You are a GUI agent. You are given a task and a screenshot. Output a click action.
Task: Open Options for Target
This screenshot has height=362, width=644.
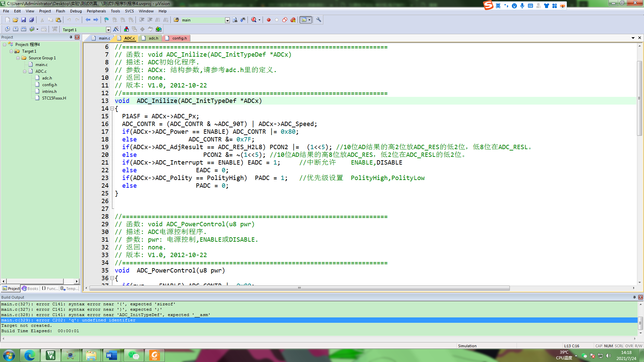(x=116, y=29)
